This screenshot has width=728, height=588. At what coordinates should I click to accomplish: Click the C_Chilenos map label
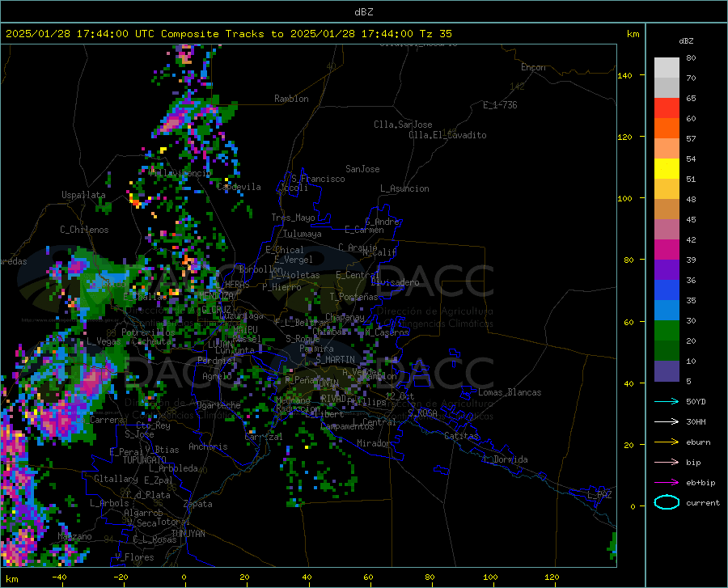click(x=84, y=230)
